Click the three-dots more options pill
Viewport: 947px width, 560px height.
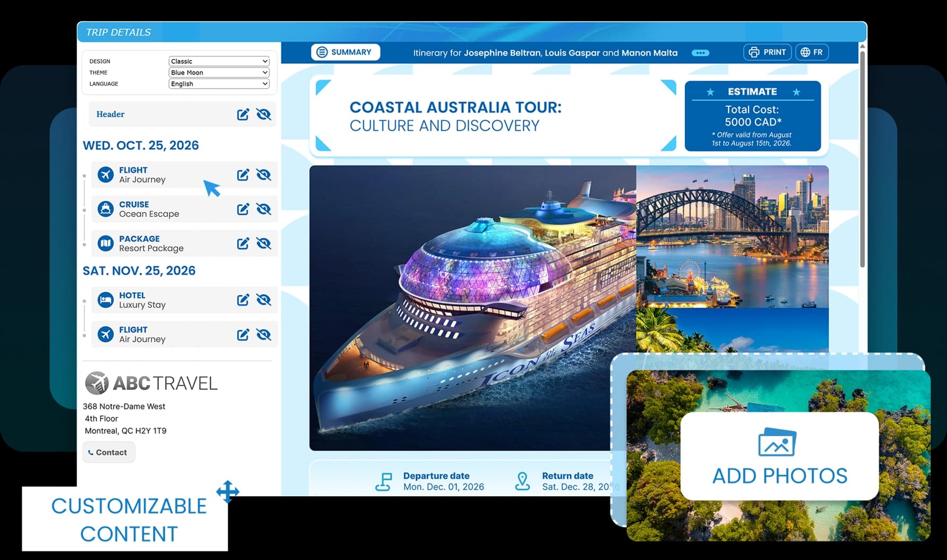coord(700,53)
